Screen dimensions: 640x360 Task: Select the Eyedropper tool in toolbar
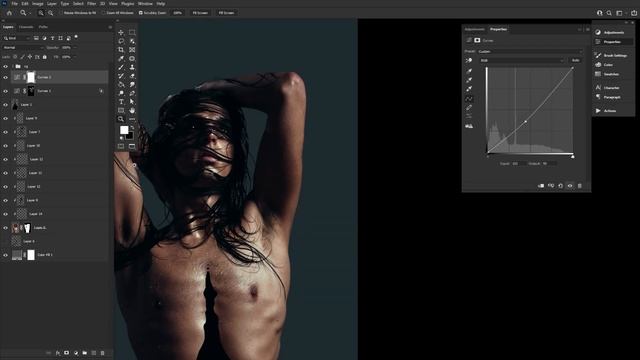(x=121, y=59)
